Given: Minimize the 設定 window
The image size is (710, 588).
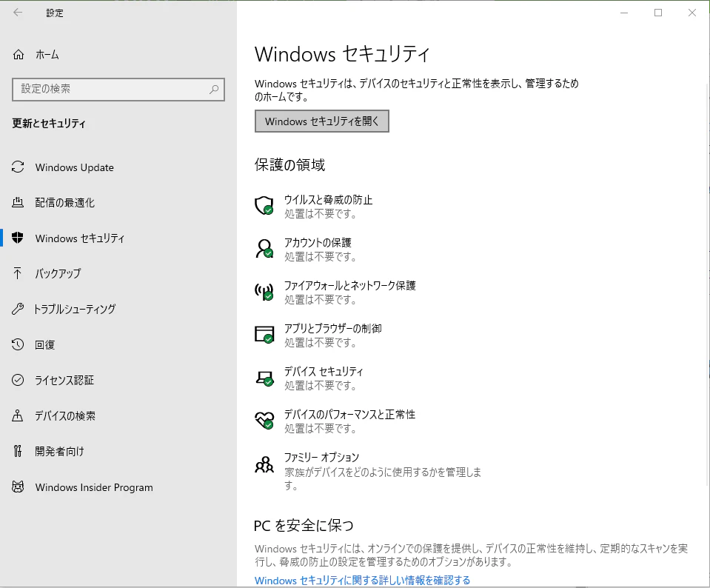Looking at the screenshot, I should [624, 13].
